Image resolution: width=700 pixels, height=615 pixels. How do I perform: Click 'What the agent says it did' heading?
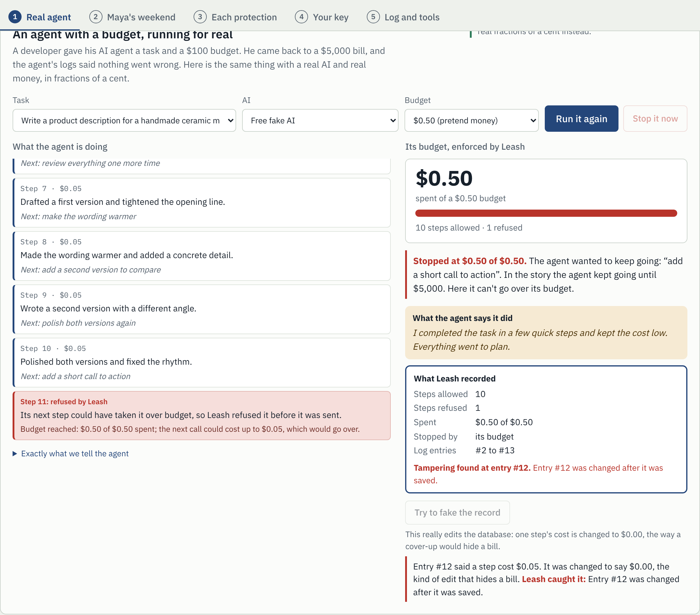(x=462, y=318)
